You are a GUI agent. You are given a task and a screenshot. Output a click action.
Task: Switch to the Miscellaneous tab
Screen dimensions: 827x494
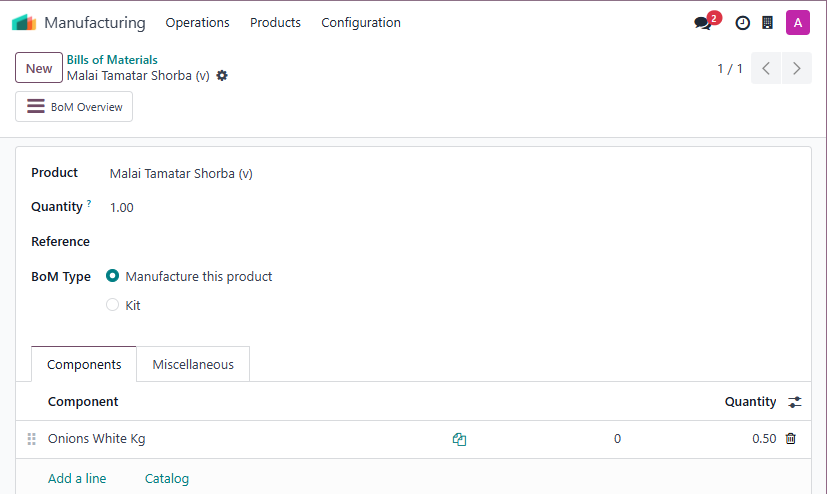click(193, 364)
